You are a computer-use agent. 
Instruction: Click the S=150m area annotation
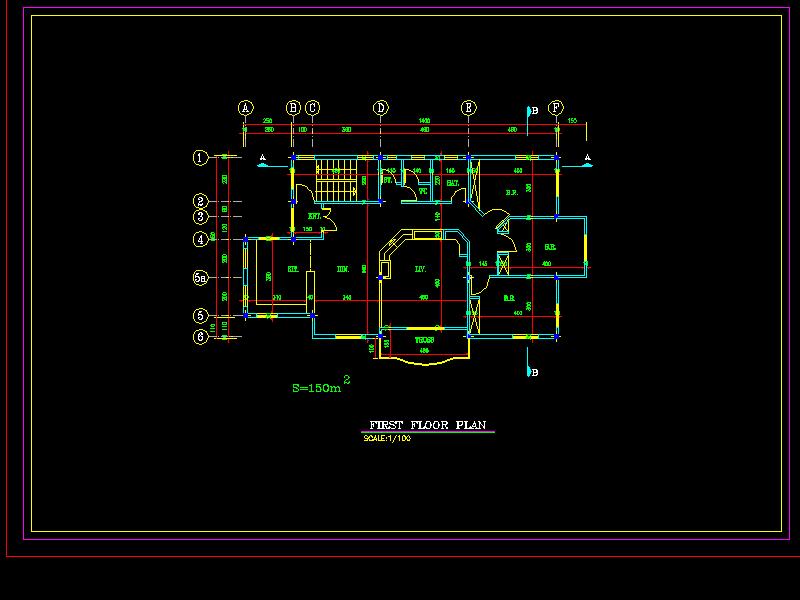(x=317, y=388)
